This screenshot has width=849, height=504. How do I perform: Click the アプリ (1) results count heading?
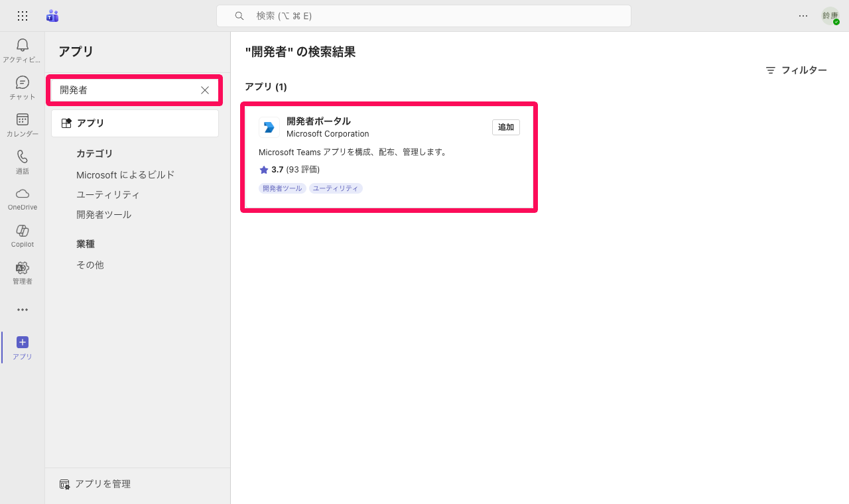click(266, 87)
